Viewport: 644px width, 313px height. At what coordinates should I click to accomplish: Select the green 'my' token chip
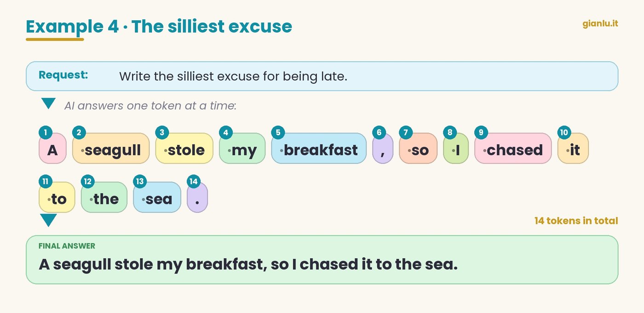click(x=242, y=148)
